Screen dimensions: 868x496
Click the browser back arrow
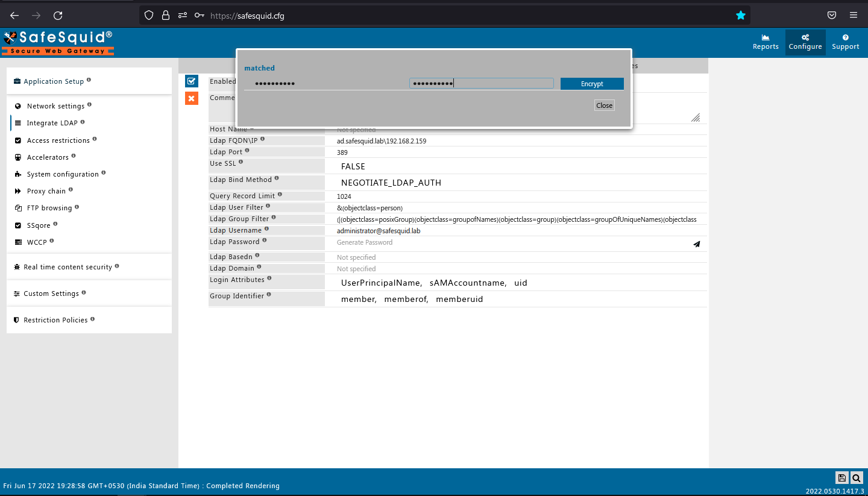click(14, 15)
